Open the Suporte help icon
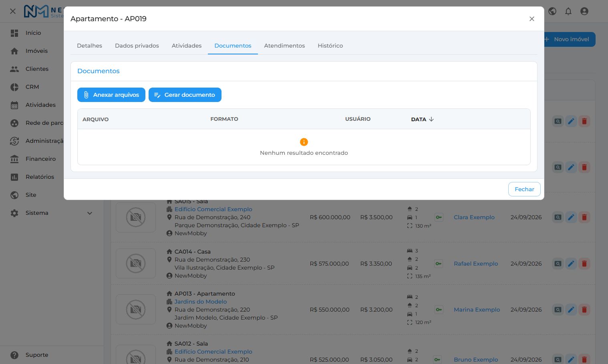 point(14,355)
